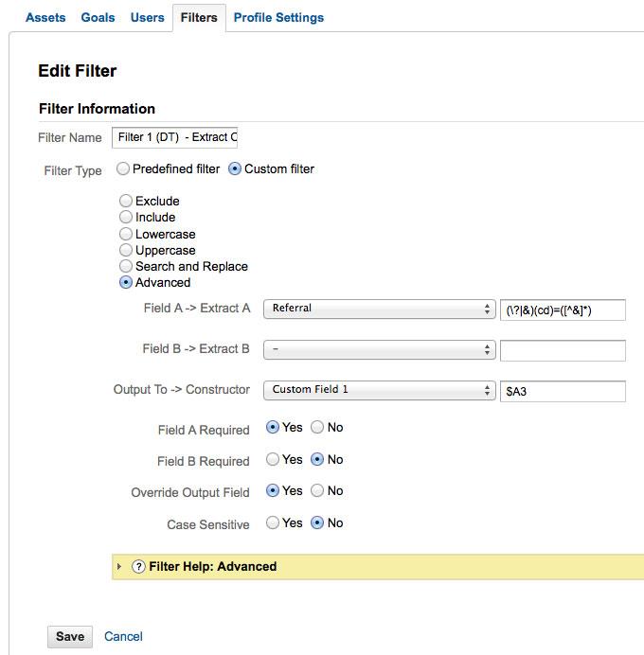Choose the Exclude filter option
This screenshot has height=655, width=644.
click(126, 202)
